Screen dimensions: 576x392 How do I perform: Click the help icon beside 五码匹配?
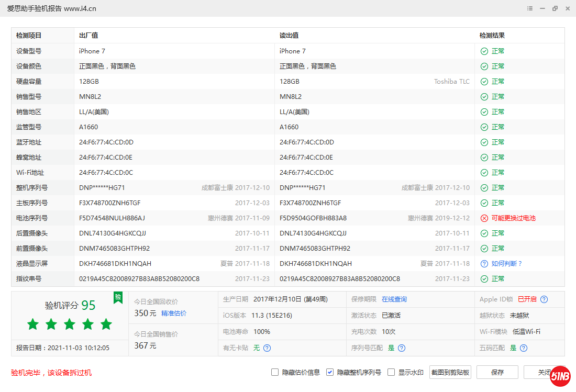pos(524,348)
